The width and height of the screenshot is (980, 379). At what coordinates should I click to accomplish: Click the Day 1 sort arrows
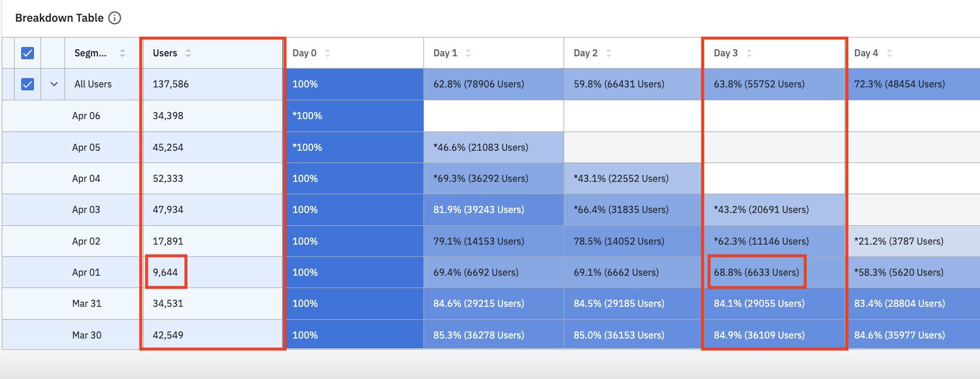pyautogui.click(x=468, y=53)
